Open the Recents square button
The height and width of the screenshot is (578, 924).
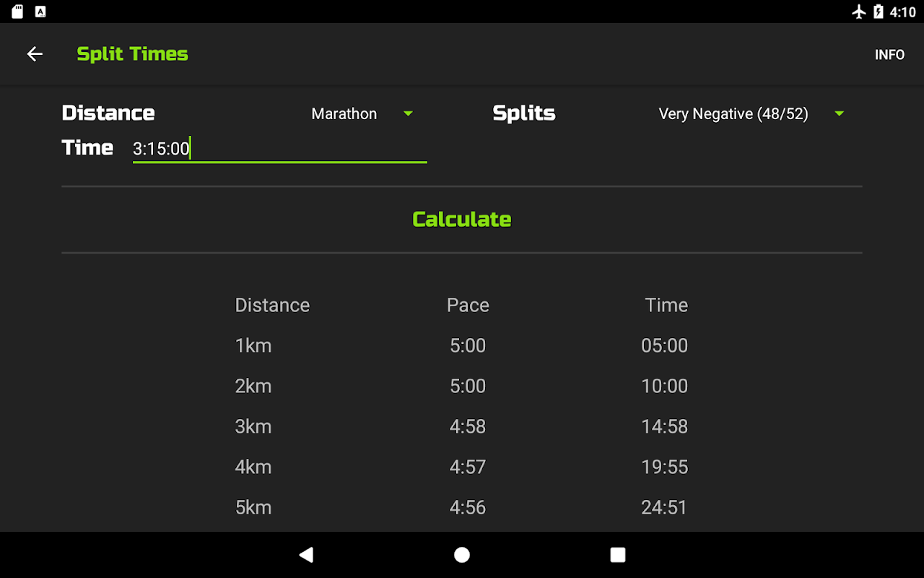tap(617, 555)
